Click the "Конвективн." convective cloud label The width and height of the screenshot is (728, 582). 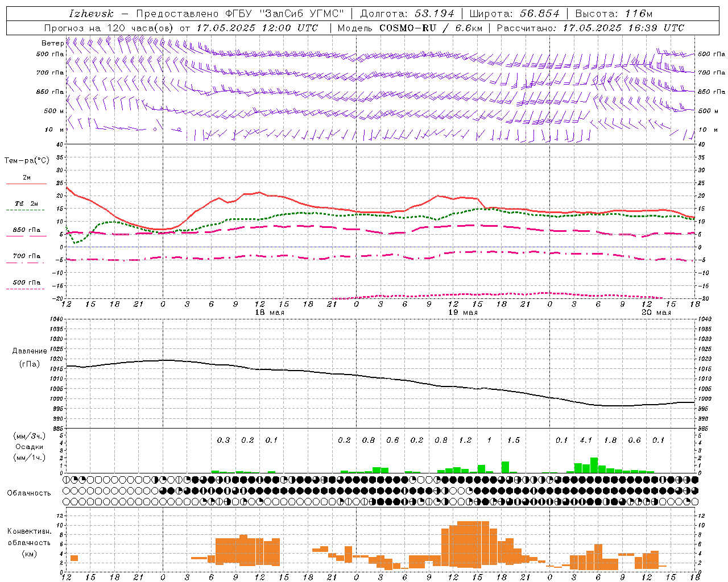[29, 531]
